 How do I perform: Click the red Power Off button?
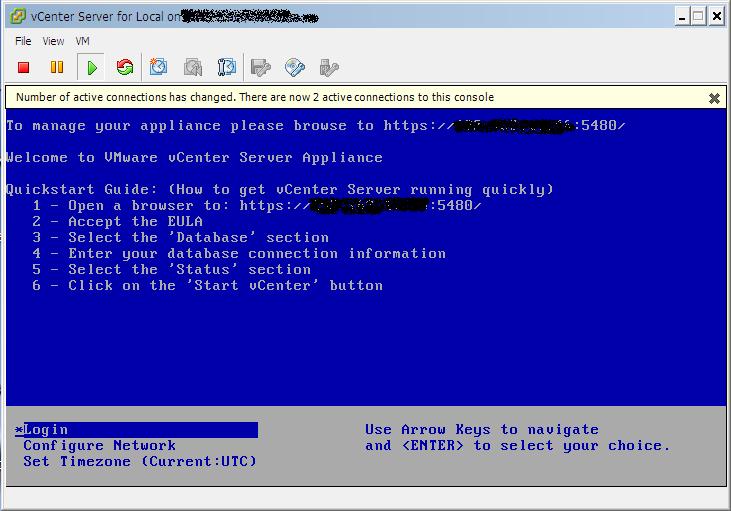click(x=23, y=68)
